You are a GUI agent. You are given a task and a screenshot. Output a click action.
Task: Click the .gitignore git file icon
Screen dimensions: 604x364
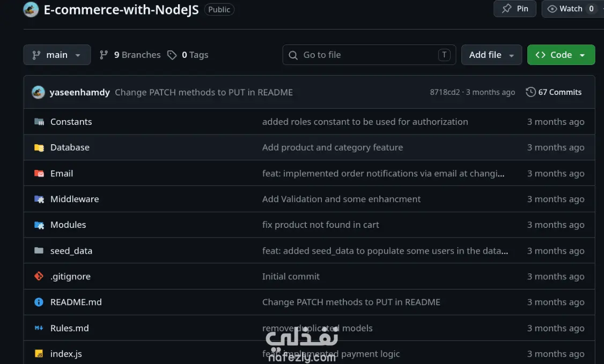39,276
